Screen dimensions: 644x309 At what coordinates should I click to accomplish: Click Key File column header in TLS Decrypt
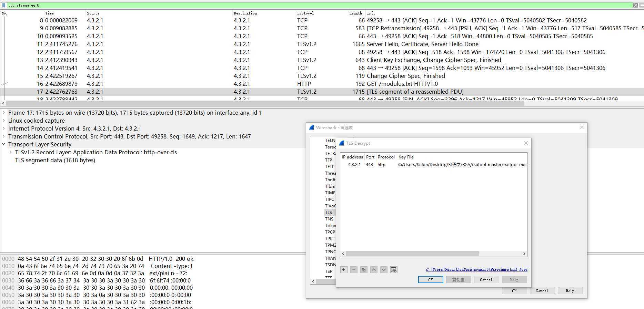coord(406,157)
